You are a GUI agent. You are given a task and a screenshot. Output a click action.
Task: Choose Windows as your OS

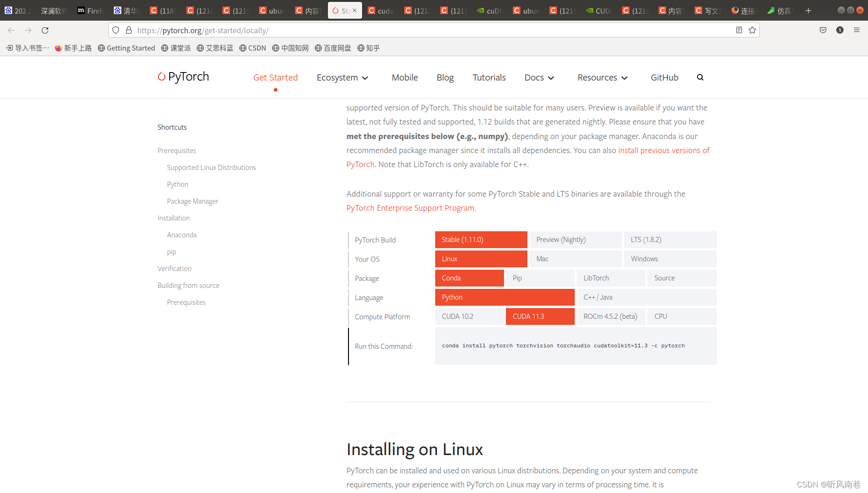coord(670,259)
